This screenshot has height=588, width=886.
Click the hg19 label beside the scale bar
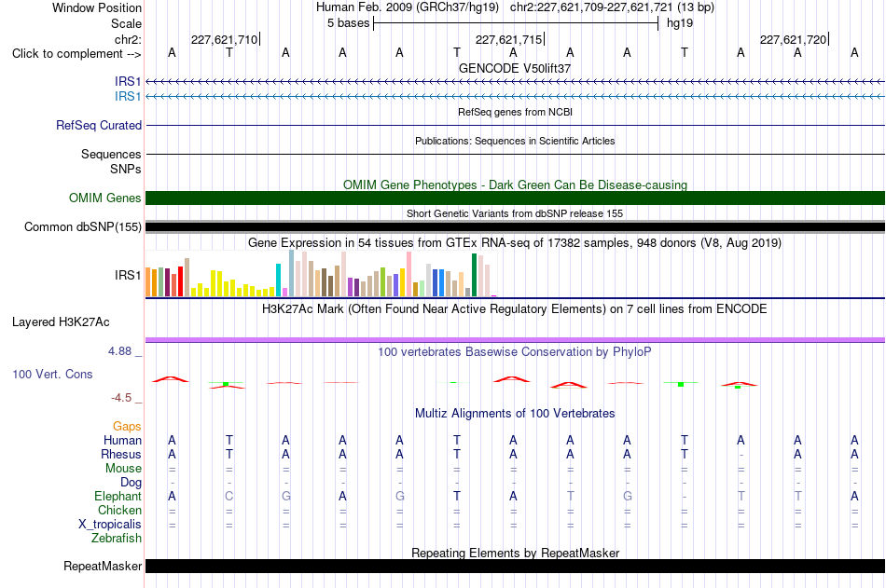point(680,23)
